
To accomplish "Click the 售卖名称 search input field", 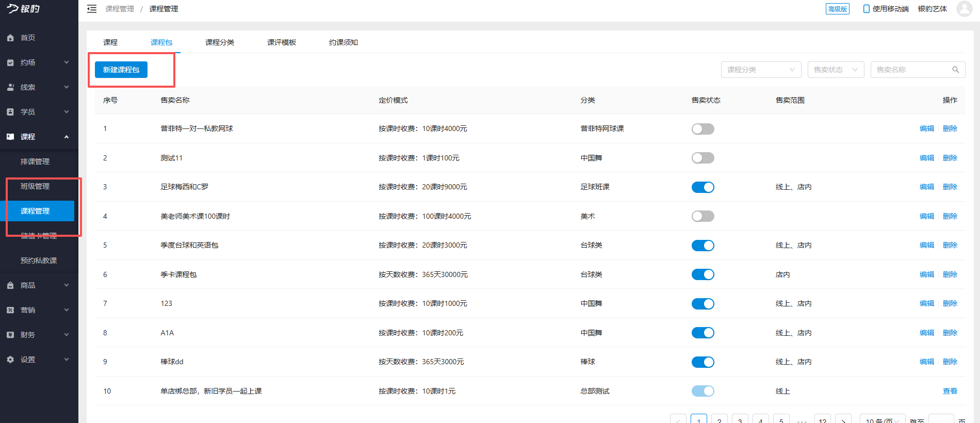I will tap(910, 70).
